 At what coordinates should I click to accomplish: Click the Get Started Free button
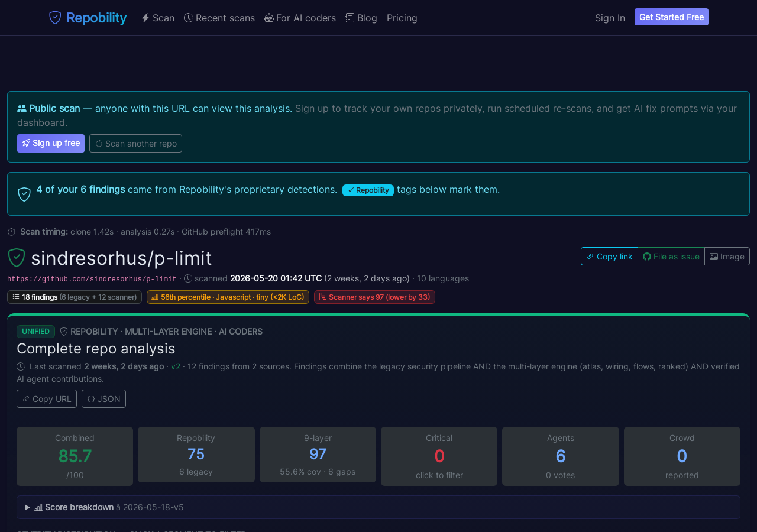[x=671, y=17]
